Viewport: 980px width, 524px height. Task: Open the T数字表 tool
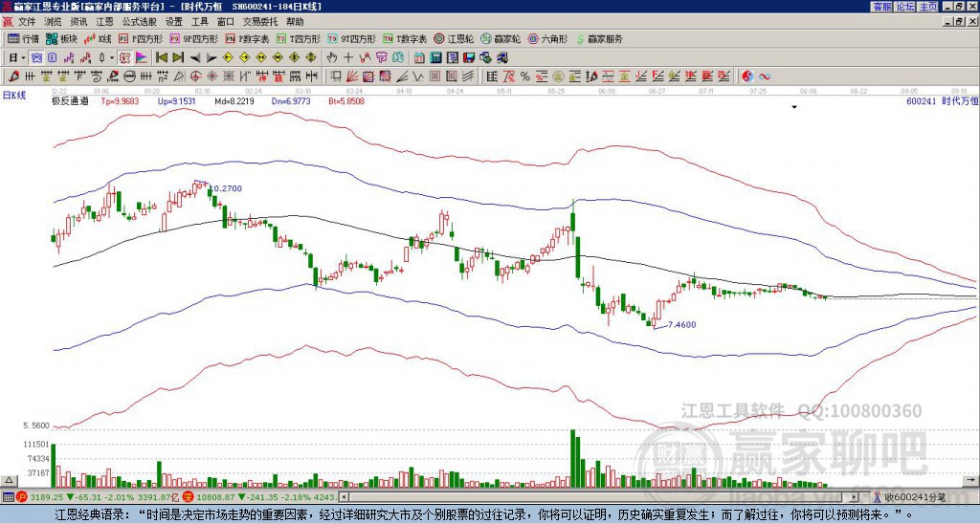(x=405, y=38)
